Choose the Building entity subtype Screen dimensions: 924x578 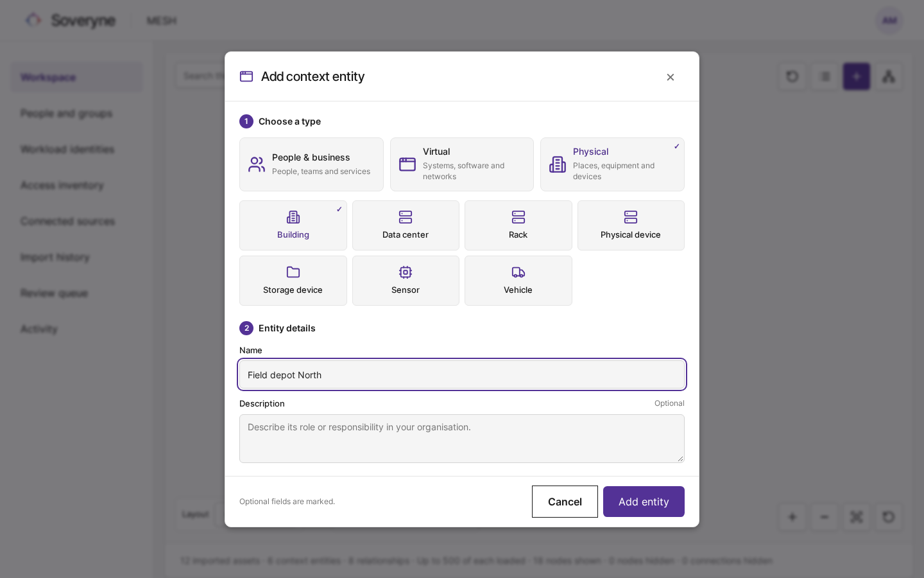coord(293,225)
